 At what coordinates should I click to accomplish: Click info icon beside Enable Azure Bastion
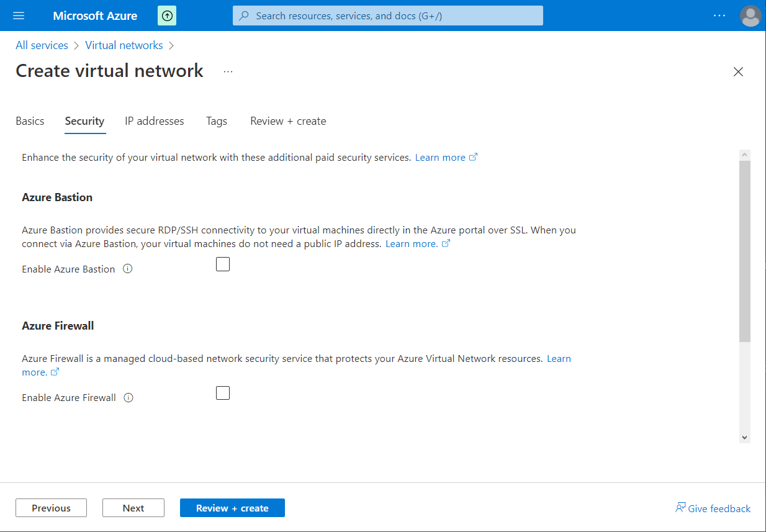click(x=128, y=269)
